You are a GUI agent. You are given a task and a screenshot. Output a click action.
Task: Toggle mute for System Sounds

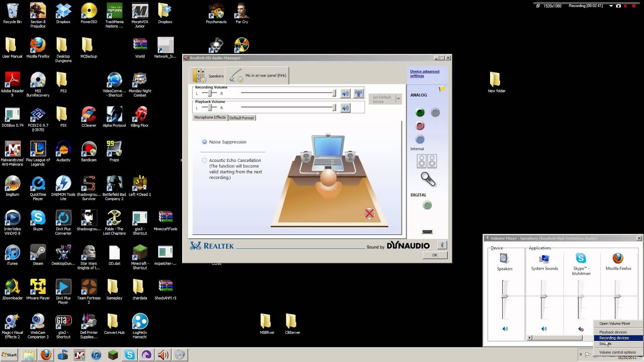(544, 329)
